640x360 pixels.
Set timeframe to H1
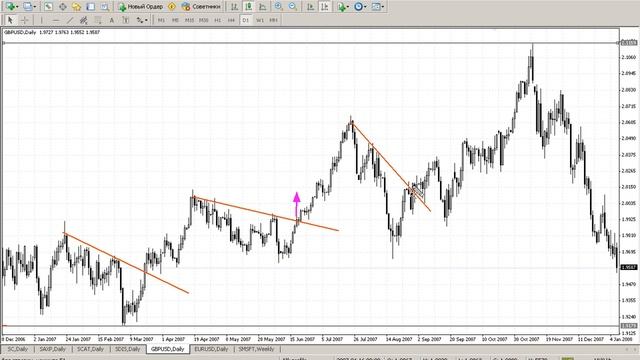point(218,20)
